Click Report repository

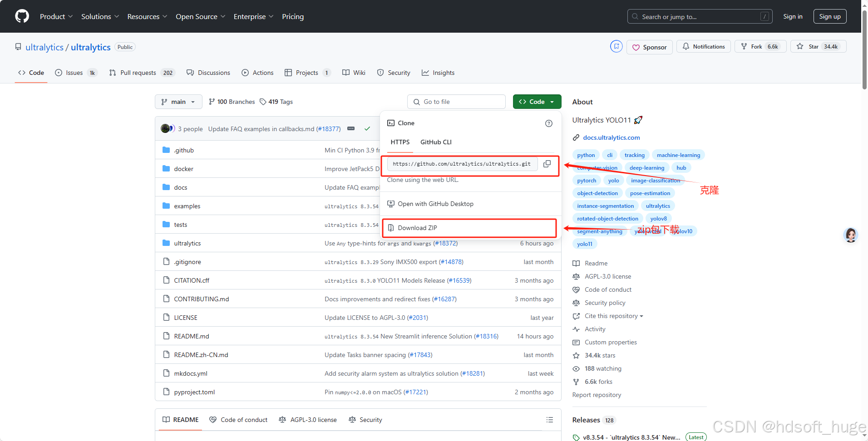tap(597, 395)
